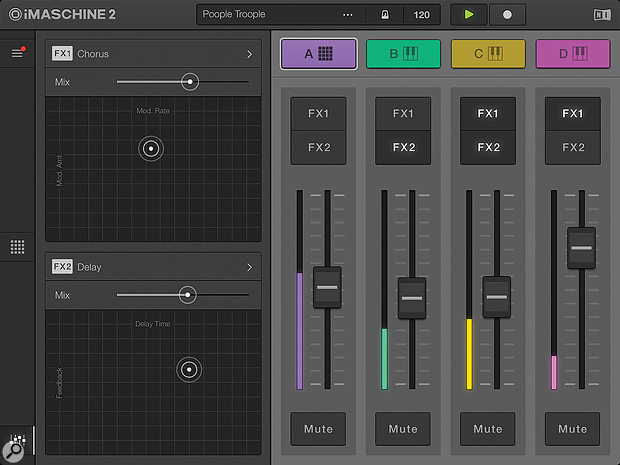Mute channel A
Image resolution: width=620 pixels, height=465 pixels.
(x=318, y=429)
